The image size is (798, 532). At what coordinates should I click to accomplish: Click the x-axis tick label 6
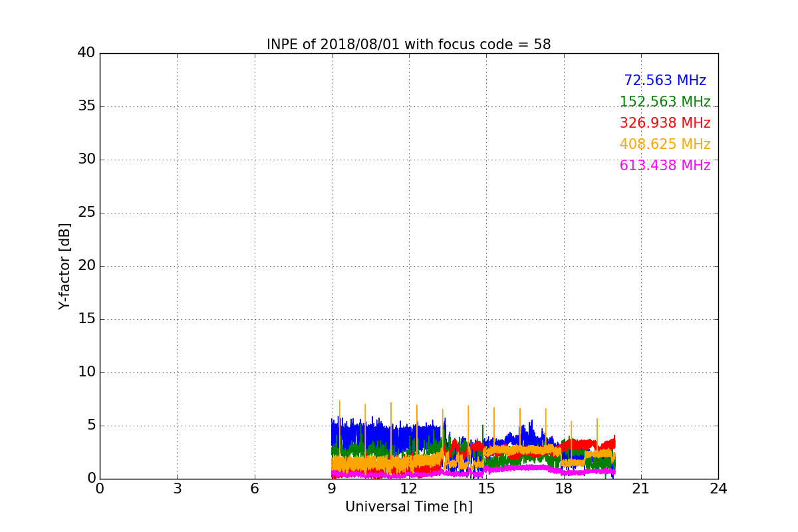click(x=255, y=489)
